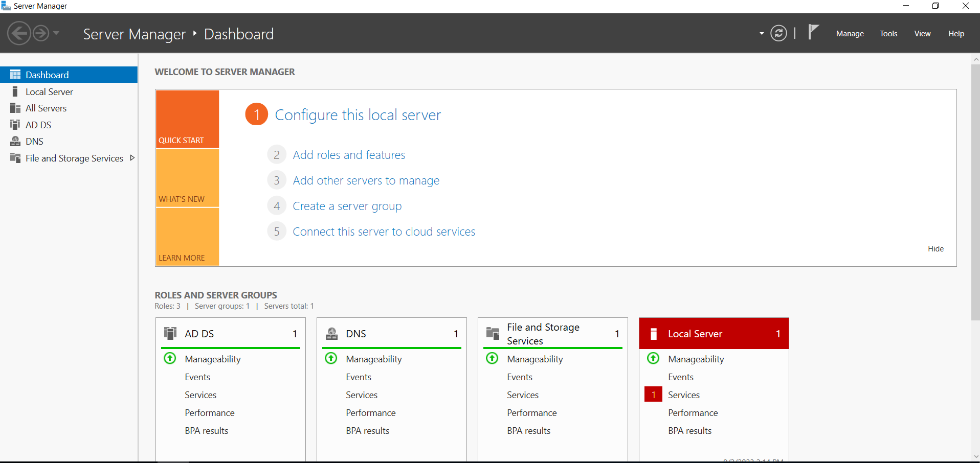This screenshot has width=980, height=463.
Task: Go back with the back arrow button
Action: point(19,34)
